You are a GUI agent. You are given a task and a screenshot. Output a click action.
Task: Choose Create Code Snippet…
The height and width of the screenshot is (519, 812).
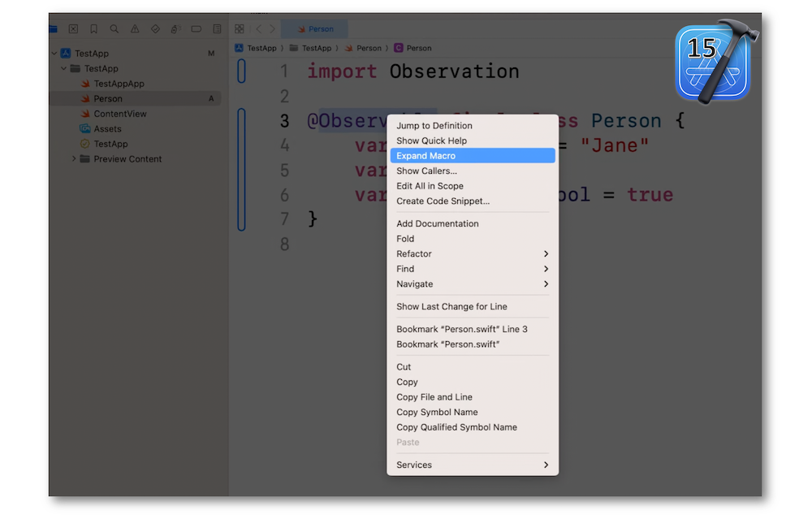click(473, 201)
